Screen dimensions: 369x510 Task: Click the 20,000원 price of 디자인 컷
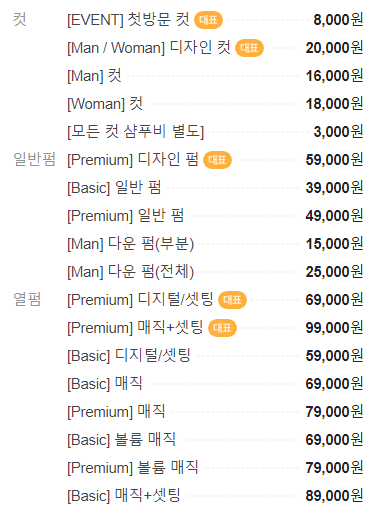pyautogui.click(x=334, y=48)
